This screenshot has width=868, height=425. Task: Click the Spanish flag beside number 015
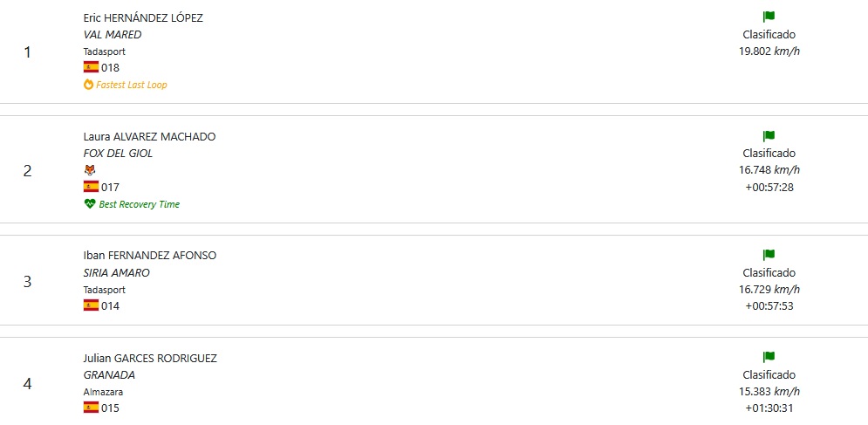click(x=91, y=408)
